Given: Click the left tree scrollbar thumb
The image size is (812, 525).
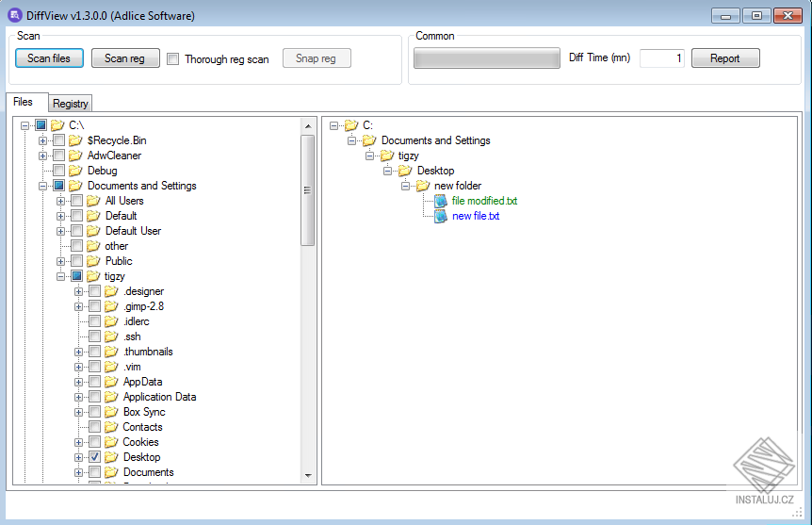Looking at the screenshot, I should point(308,190).
